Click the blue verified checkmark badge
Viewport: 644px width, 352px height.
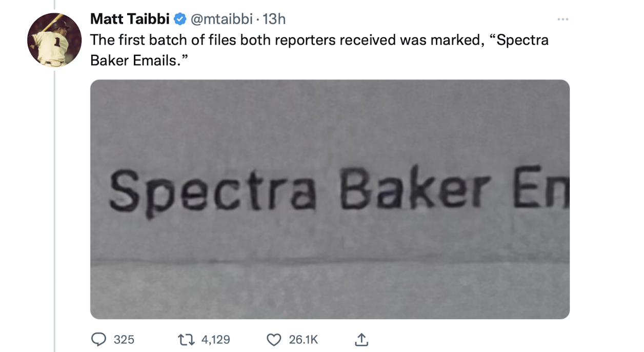179,19
